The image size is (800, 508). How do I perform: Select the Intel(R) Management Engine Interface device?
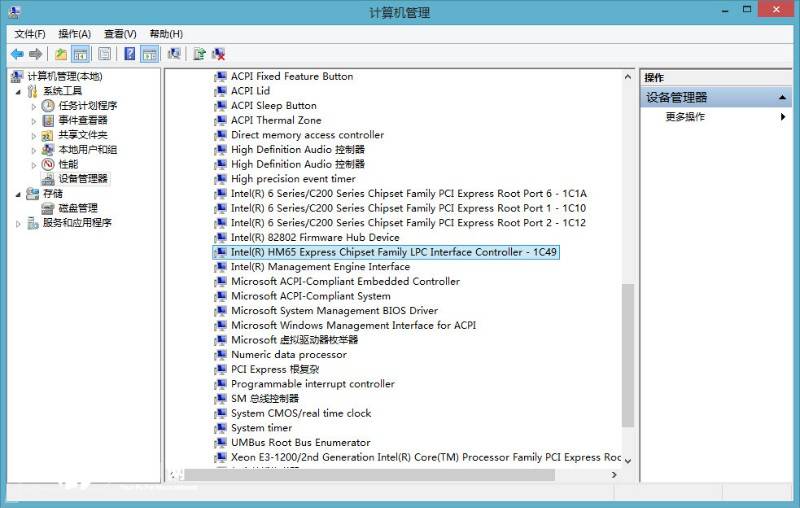[x=320, y=267]
